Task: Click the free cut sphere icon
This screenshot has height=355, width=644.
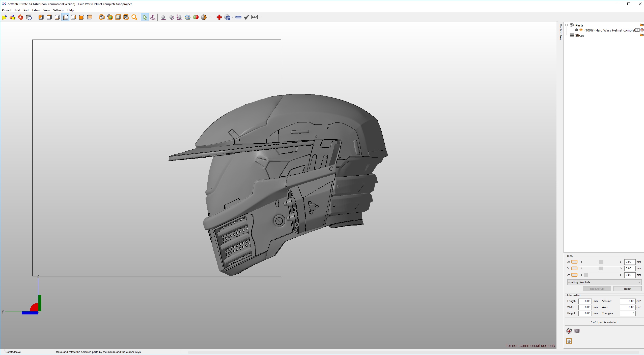Action: [204, 17]
